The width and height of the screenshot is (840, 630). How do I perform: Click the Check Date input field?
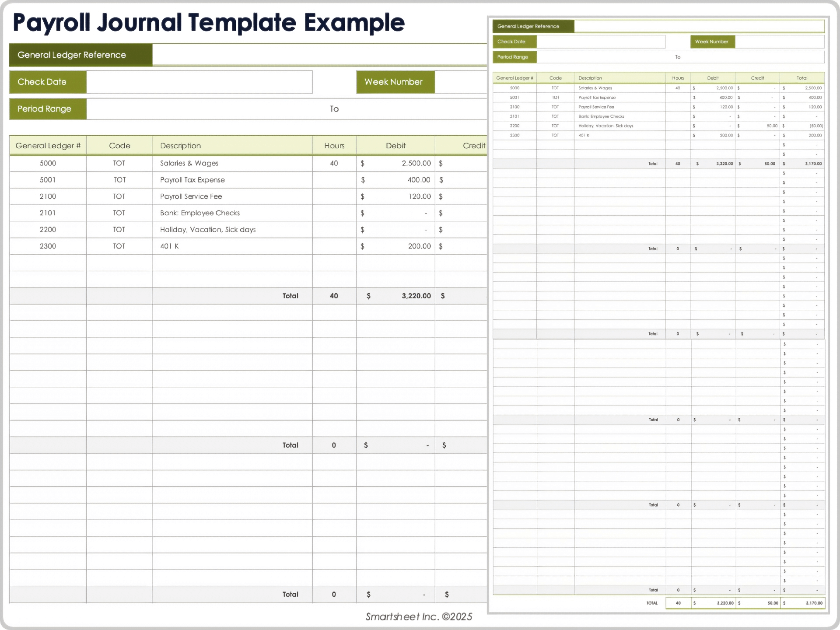199,82
